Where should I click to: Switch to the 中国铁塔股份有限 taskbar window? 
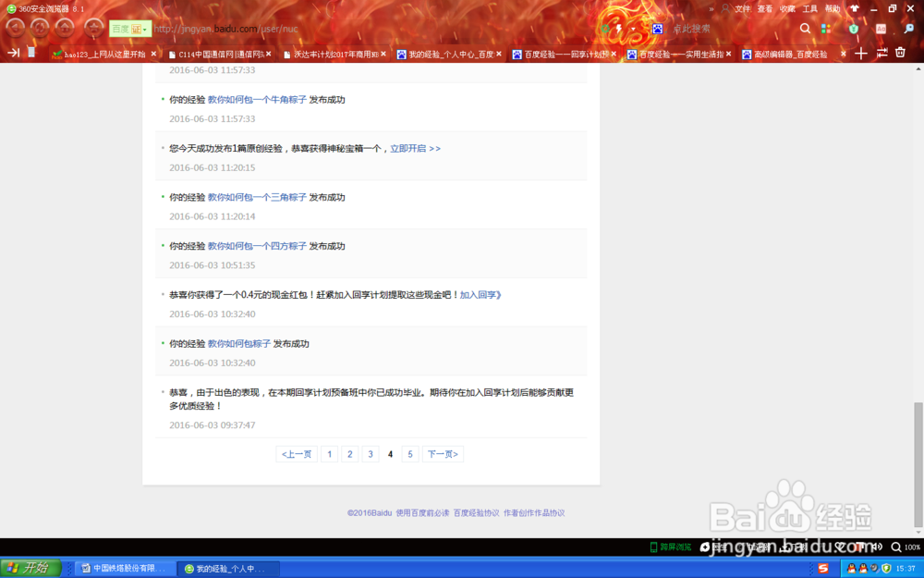tap(128, 569)
